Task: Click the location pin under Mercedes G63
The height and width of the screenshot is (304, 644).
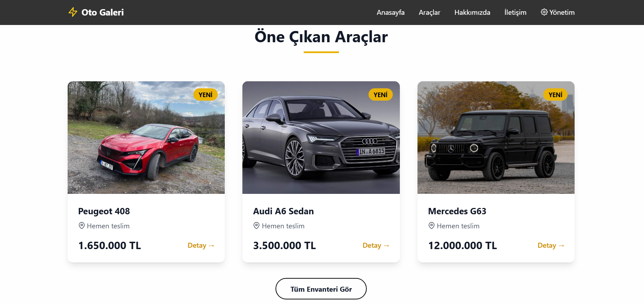Action: (x=431, y=226)
